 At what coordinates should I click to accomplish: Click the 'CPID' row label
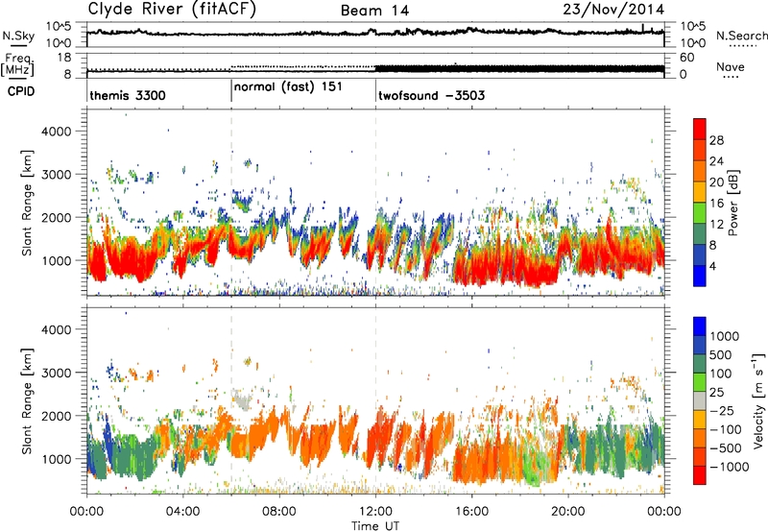pyautogui.click(x=21, y=91)
